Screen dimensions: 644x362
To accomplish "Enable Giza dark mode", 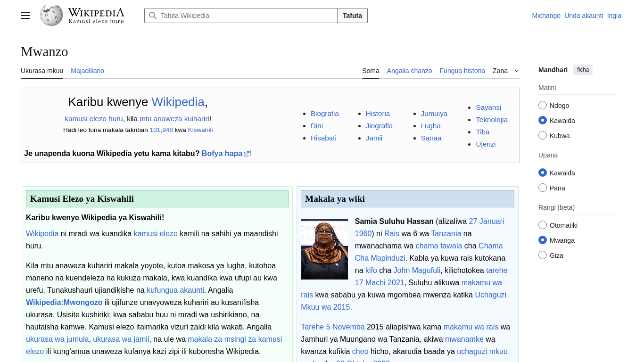I will [x=543, y=255].
